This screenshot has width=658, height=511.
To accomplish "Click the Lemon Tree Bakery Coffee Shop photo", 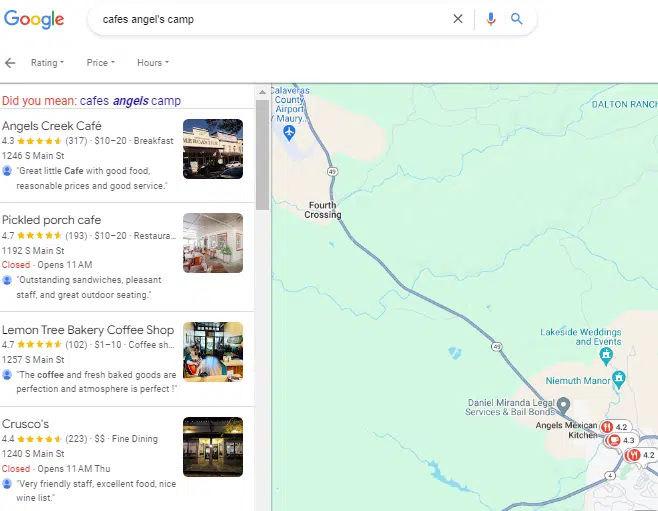I will [213, 352].
